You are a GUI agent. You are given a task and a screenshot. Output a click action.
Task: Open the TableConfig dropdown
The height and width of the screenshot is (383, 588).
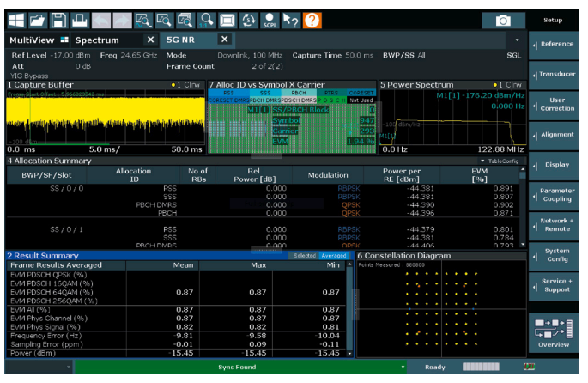pyautogui.click(x=500, y=161)
